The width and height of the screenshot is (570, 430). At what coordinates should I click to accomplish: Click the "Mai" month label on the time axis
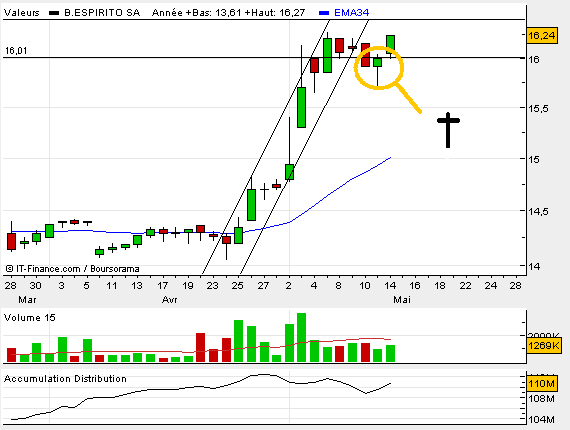(x=402, y=300)
